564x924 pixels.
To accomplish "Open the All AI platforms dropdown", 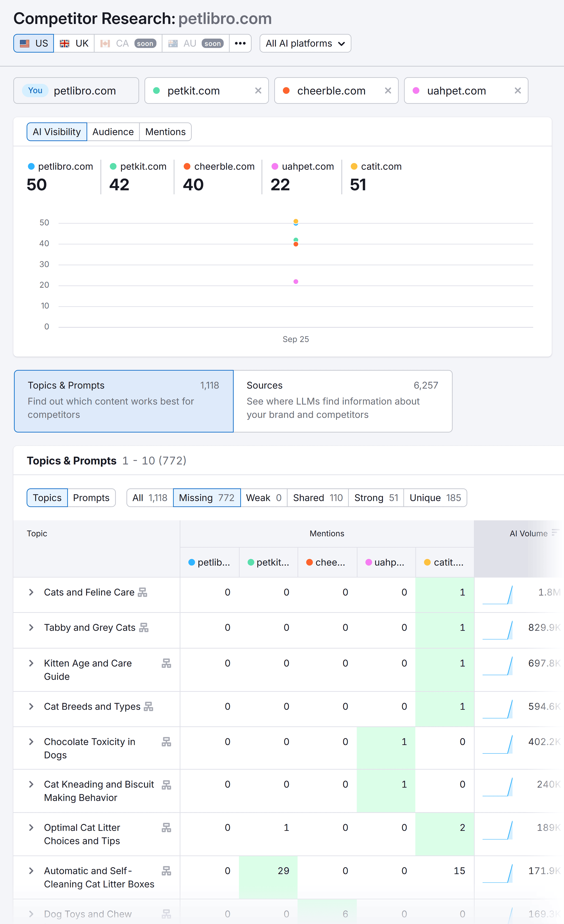I will 305,43.
